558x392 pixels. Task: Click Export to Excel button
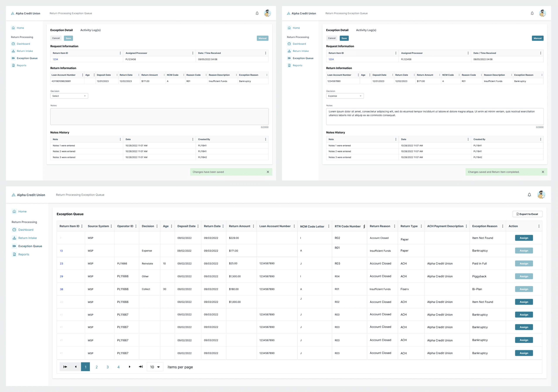point(527,214)
